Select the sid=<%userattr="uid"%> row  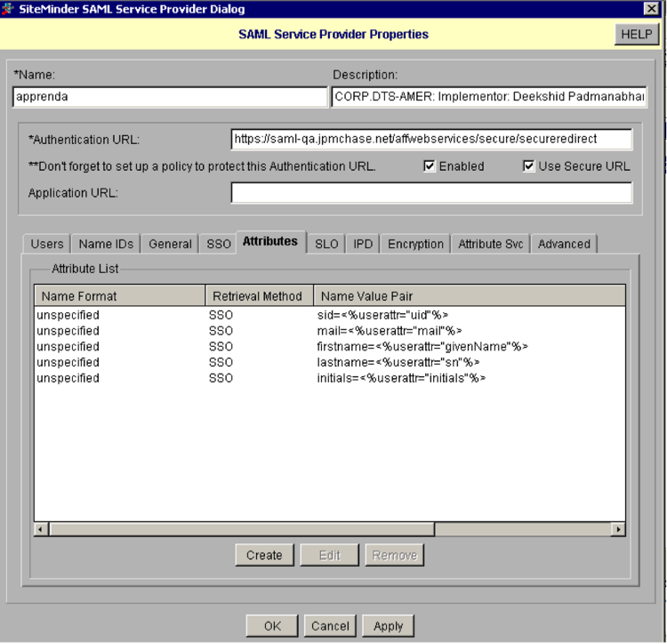point(330,315)
